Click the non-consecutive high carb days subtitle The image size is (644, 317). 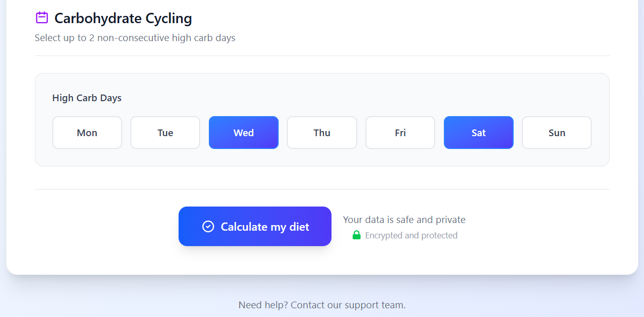click(x=135, y=38)
